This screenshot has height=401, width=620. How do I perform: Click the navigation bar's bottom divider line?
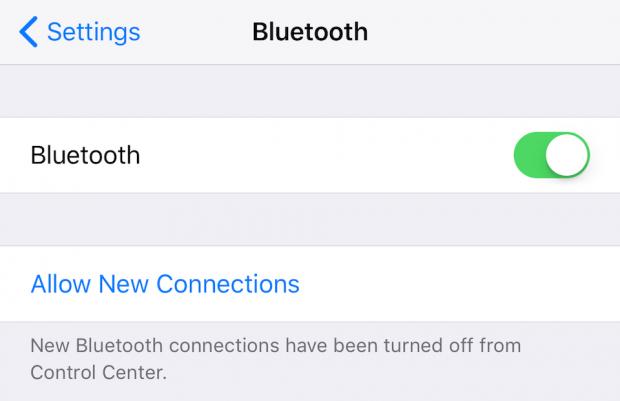click(x=310, y=64)
